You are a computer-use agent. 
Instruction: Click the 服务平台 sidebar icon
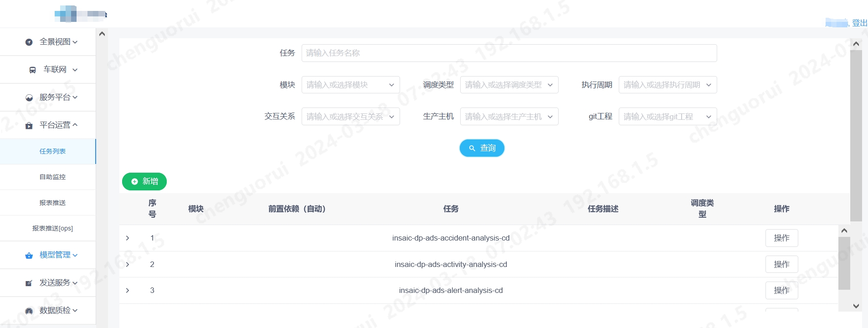[29, 98]
